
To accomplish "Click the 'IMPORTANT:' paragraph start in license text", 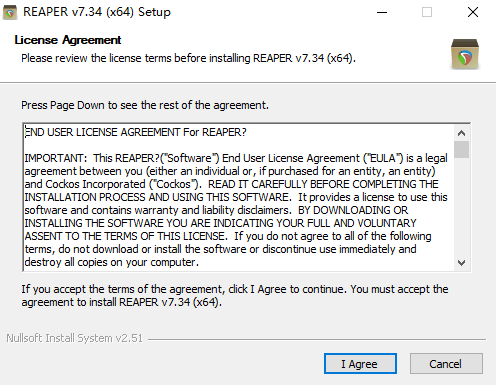I will 55,158.
